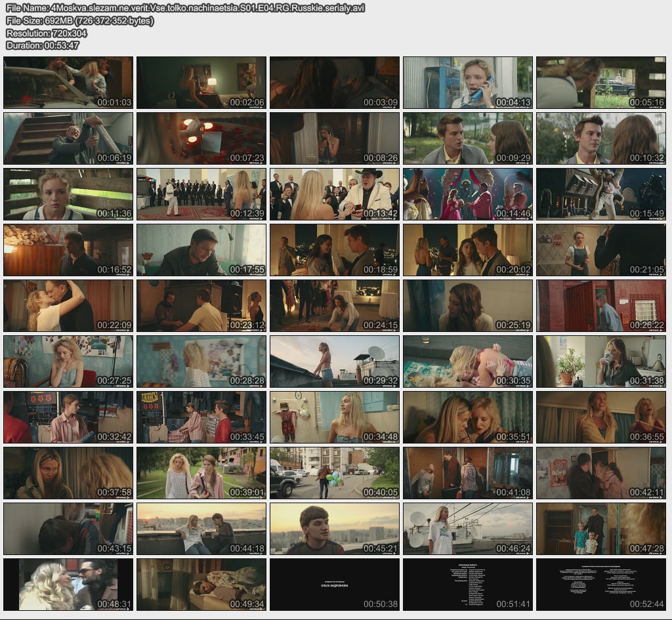
Task: Click the thumbnail timestamped 00:48:31
Action: pos(68,585)
